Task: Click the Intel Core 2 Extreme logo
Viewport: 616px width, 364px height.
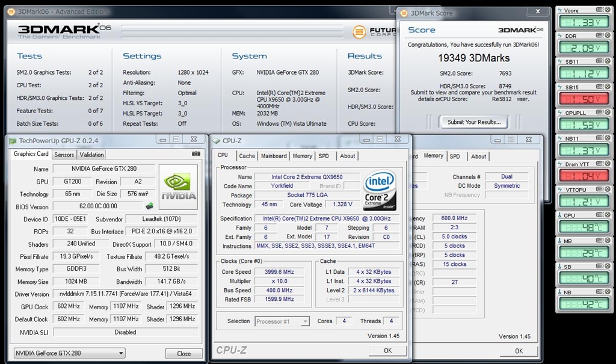Action: [x=380, y=190]
